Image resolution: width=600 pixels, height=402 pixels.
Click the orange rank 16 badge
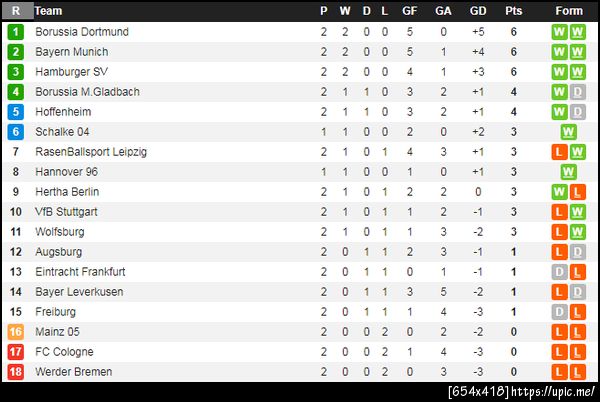pyautogui.click(x=16, y=332)
